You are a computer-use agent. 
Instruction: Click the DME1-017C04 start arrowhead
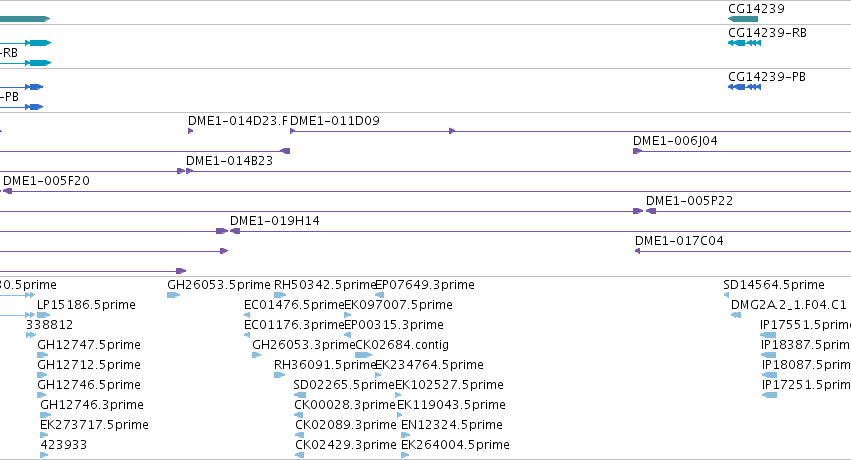click(638, 251)
